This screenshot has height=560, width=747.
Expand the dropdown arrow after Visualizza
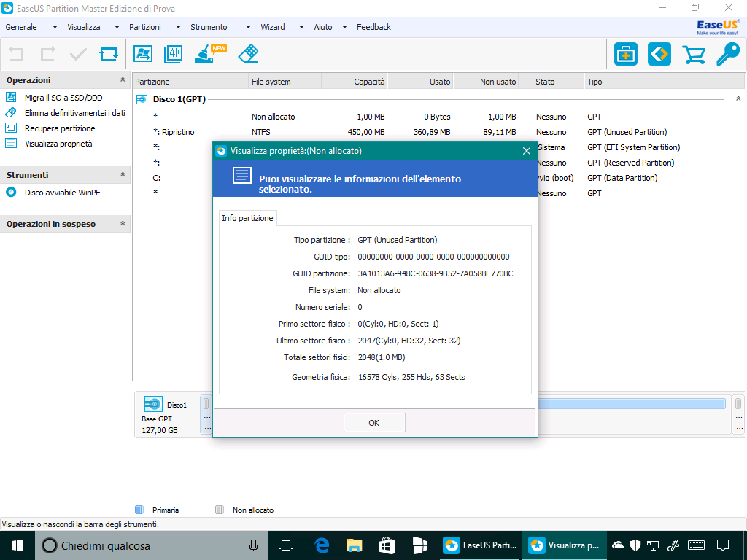(117, 27)
